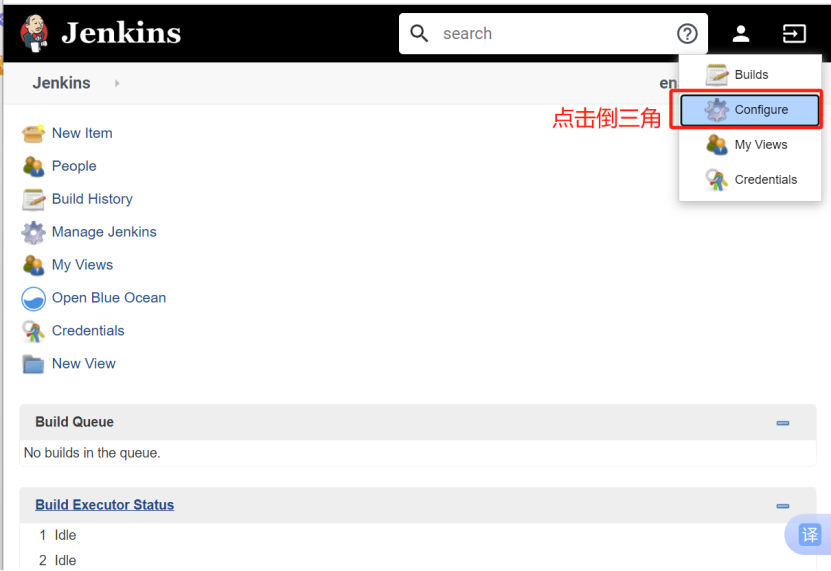831x571 pixels.
Task: Focus the search input field
Action: coord(553,33)
